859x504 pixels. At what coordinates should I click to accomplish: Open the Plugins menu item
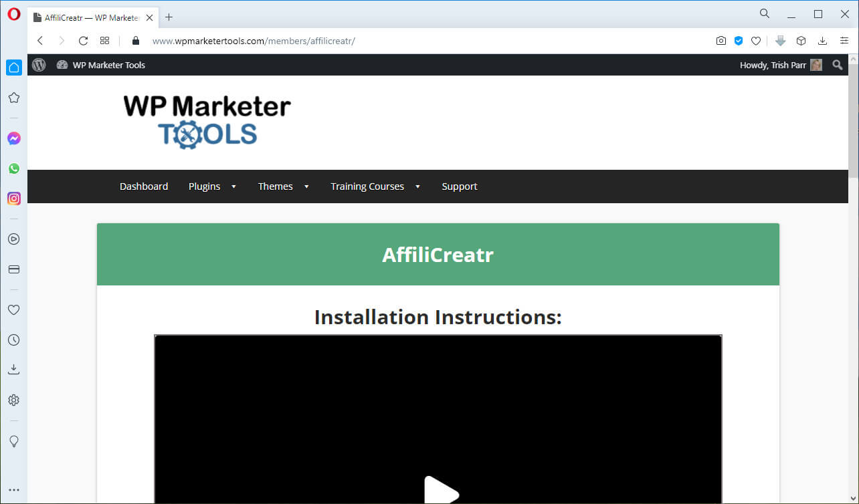click(x=204, y=186)
